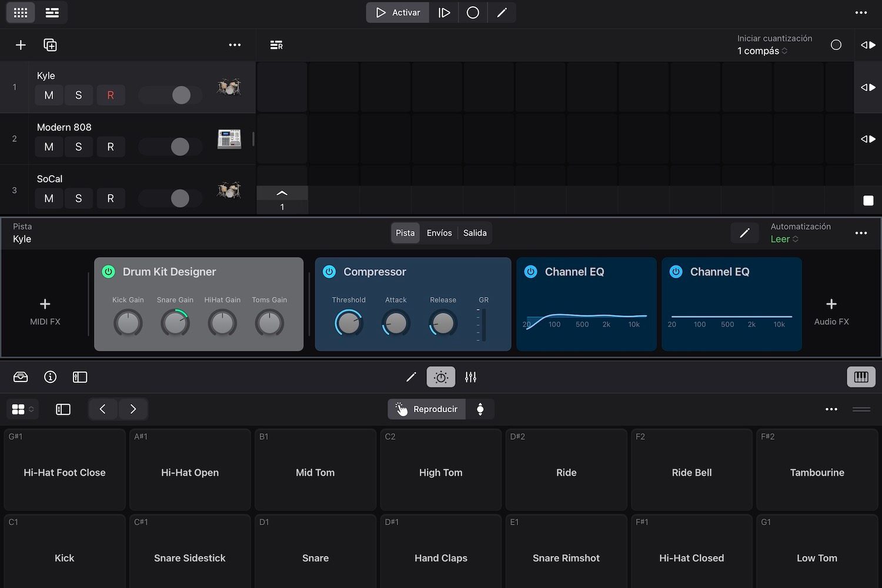Select the pencil edit icon in the transport
Image resolution: width=882 pixels, height=588 pixels.
[x=502, y=12]
